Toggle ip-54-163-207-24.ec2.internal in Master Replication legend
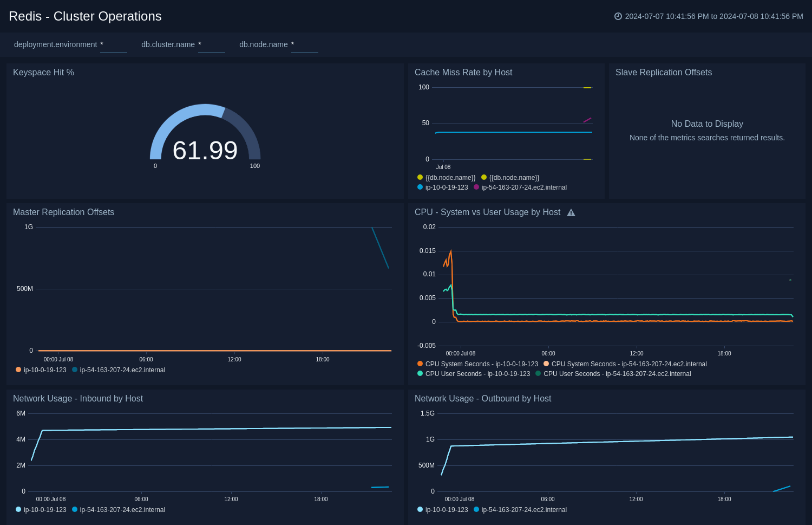812x525 pixels. [119, 370]
